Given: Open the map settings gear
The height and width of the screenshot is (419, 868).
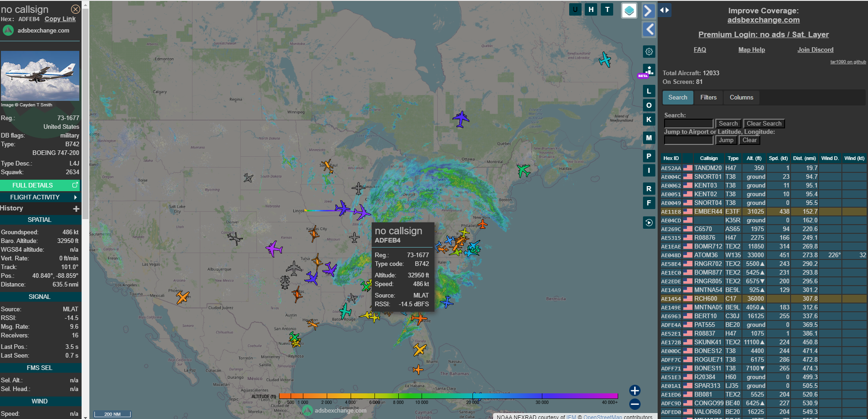Looking at the screenshot, I should pyautogui.click(x=649, y=52).
